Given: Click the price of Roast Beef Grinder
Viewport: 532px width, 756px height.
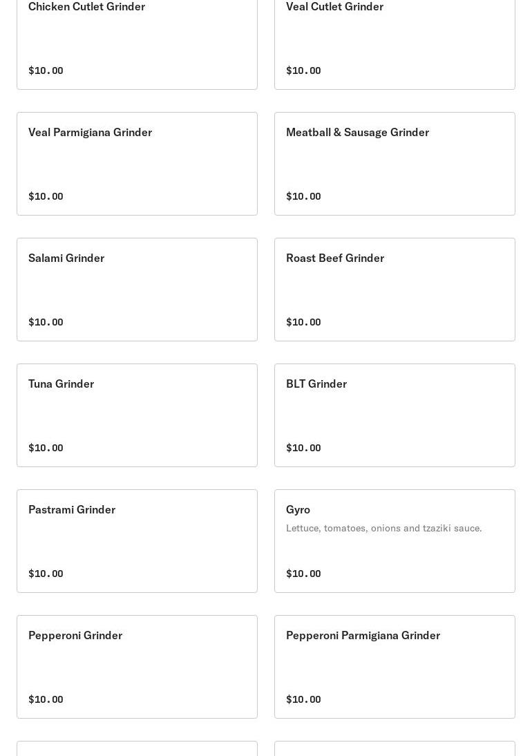Looking at the screenshot, I should click(x=303, y=322).
